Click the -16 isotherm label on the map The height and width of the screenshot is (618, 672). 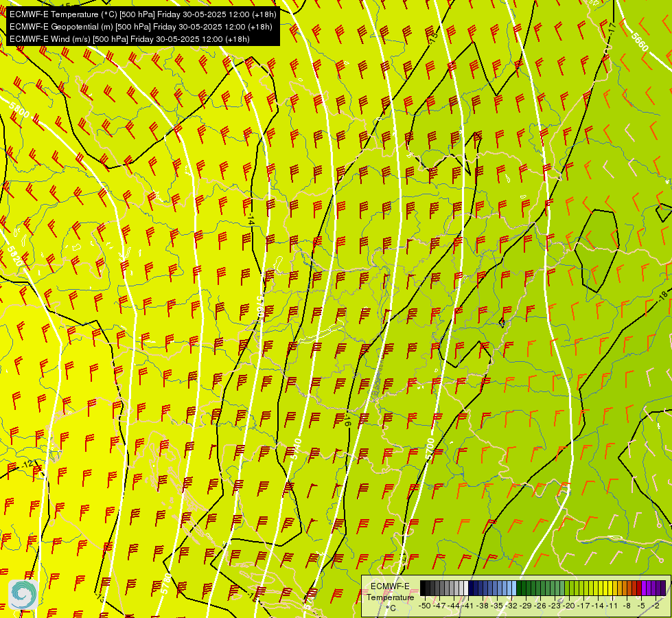point(347,421)
